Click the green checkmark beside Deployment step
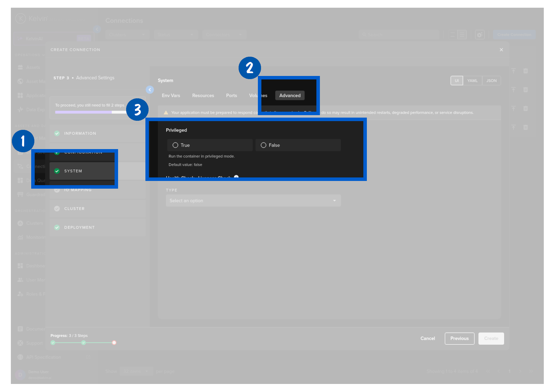The width and height of the screenshot is (555, 392). pyautogui.click(x=57, y=227)
